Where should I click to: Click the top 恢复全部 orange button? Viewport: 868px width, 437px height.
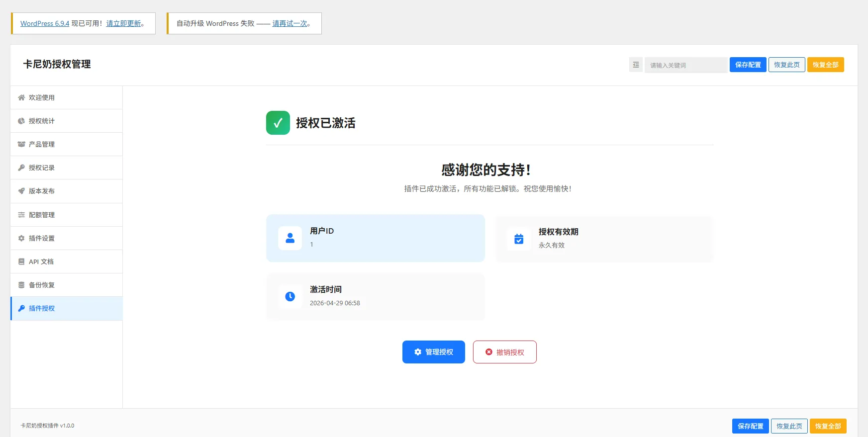coord(825,65)
